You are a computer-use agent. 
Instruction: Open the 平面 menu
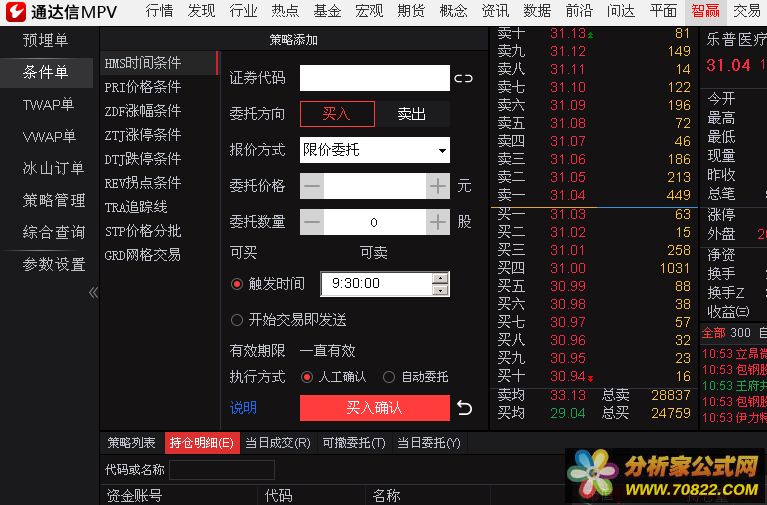tap(663, 11)
